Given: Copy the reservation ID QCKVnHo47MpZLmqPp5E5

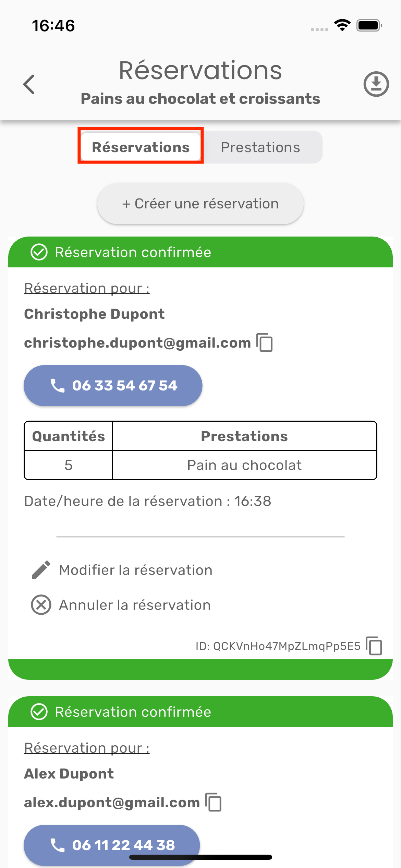Looking at the screenshot, I should (x=374, y=646).
